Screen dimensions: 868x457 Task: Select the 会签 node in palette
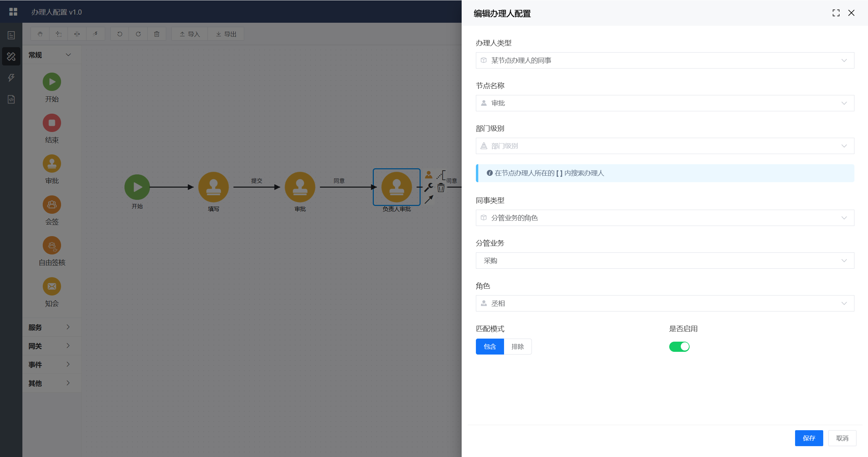tap(52, 205)
